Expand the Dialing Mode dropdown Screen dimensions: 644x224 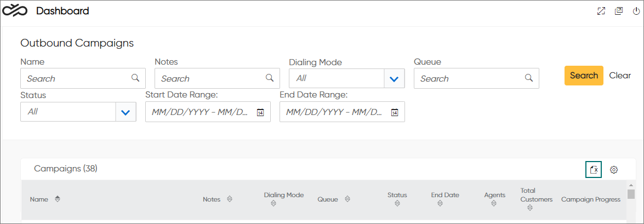(x=394, y=78)
